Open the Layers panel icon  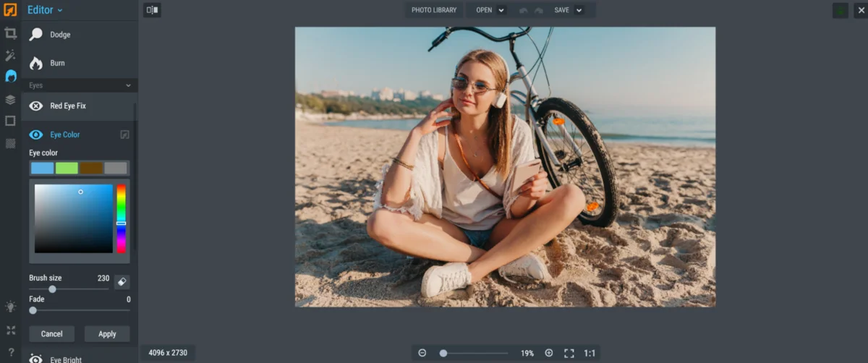tap(10, 99)
